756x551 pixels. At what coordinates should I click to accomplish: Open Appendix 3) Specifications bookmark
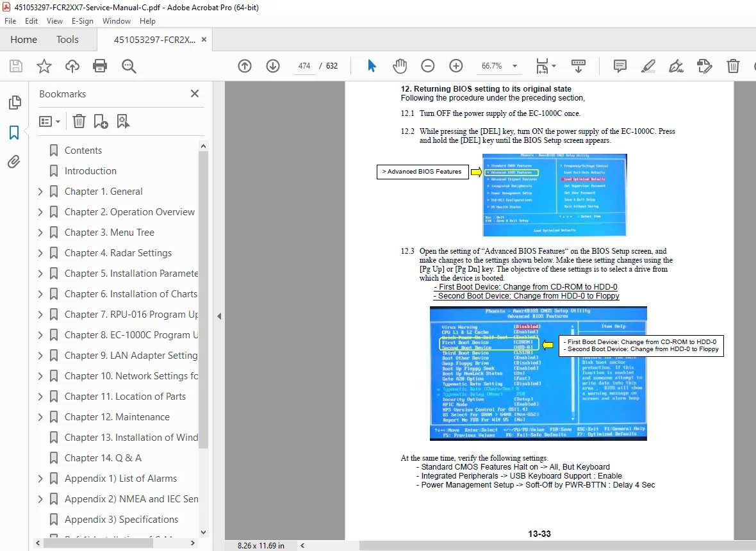coord(122,520)
